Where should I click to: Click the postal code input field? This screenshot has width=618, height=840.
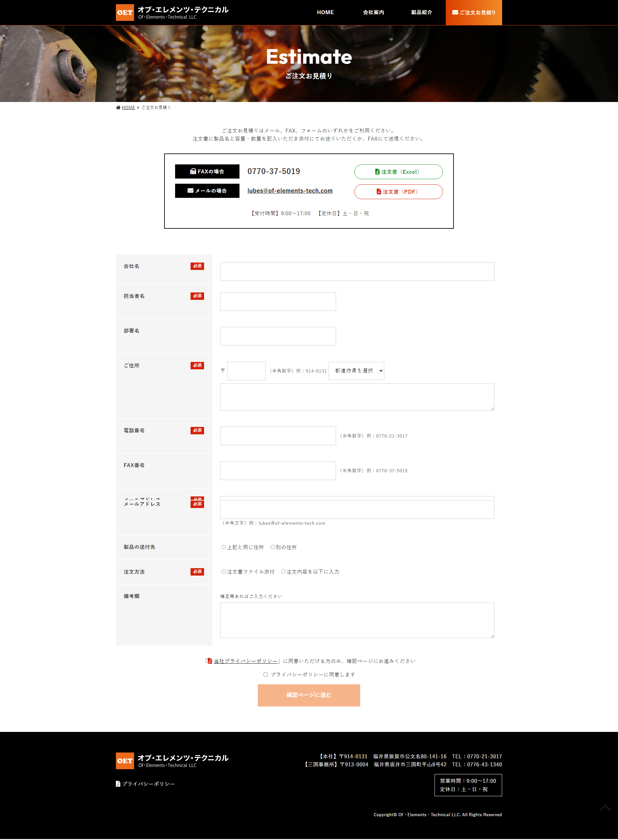point(246,371)
